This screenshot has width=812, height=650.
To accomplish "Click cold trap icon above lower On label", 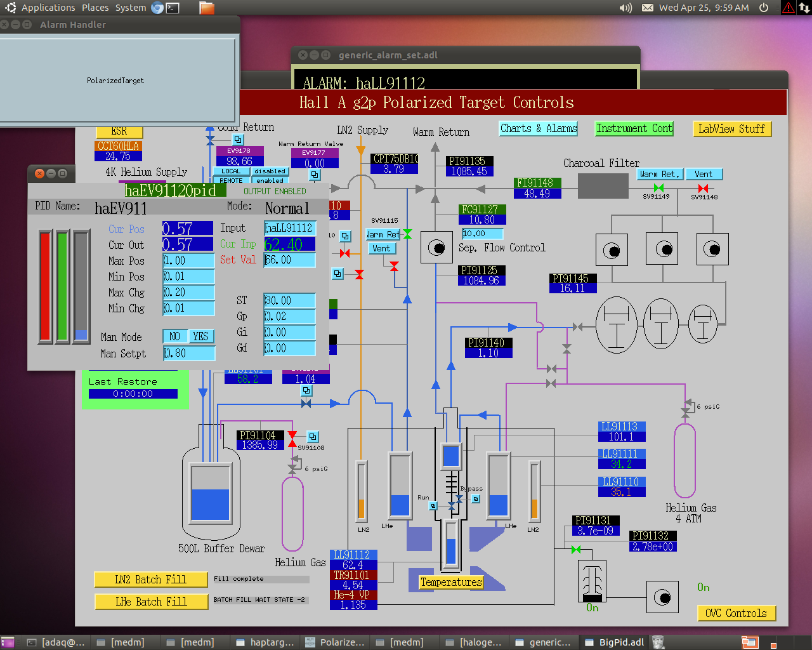I will pyautogui.click(x=593, y=581).
